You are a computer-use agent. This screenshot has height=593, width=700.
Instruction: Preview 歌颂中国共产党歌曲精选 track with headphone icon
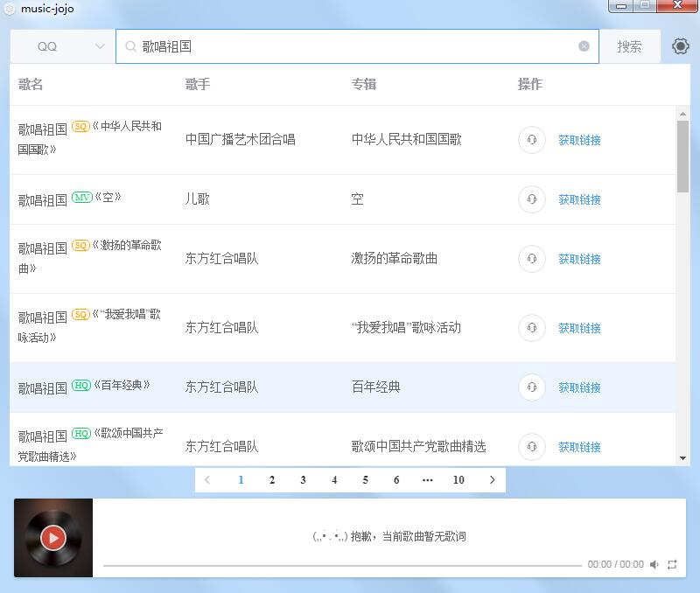[531, 446]
